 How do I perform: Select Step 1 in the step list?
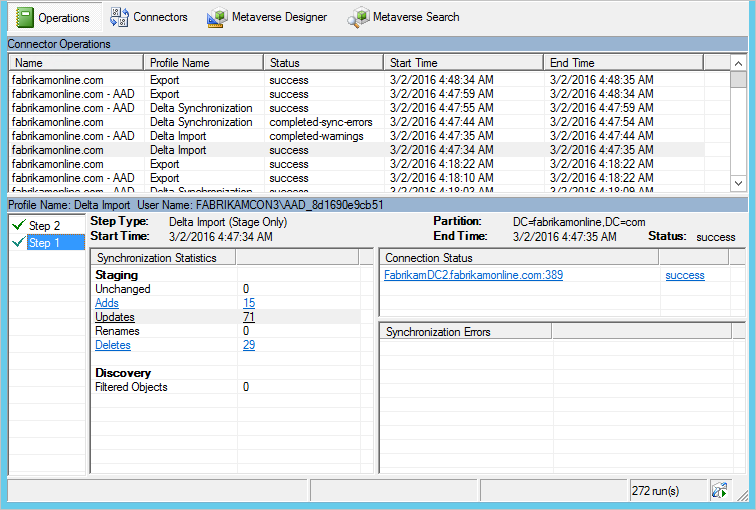(x=44, y=243)
